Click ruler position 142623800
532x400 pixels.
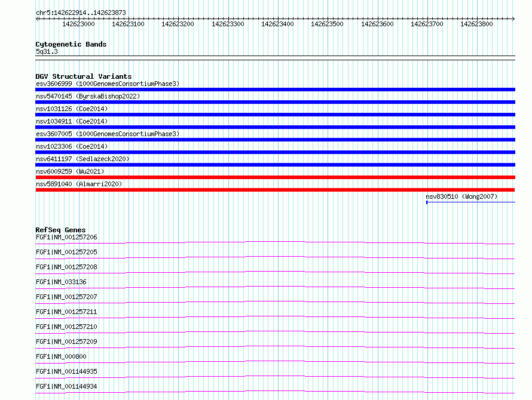click(x=476, y=24)
